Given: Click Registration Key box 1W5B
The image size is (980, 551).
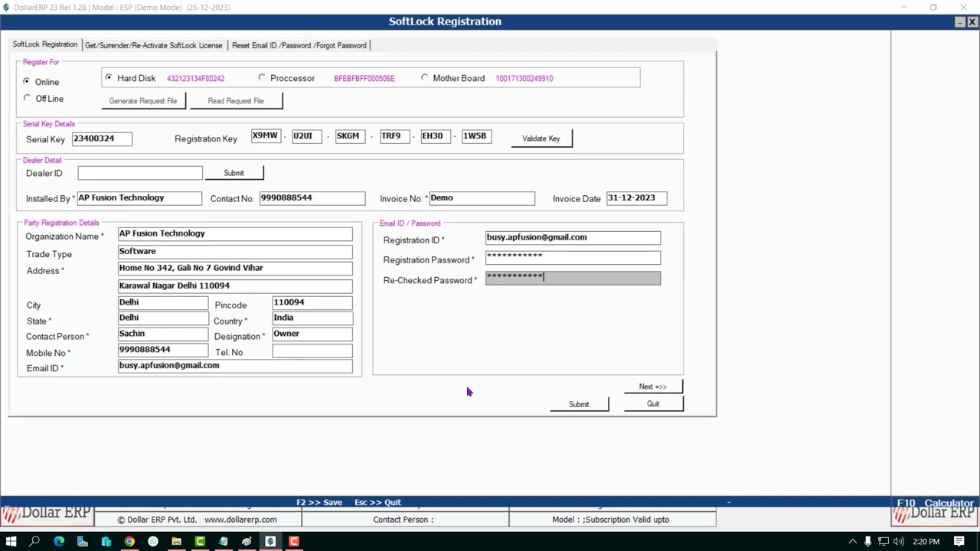Looking at the screenshot, I should (x=476, y=136).
